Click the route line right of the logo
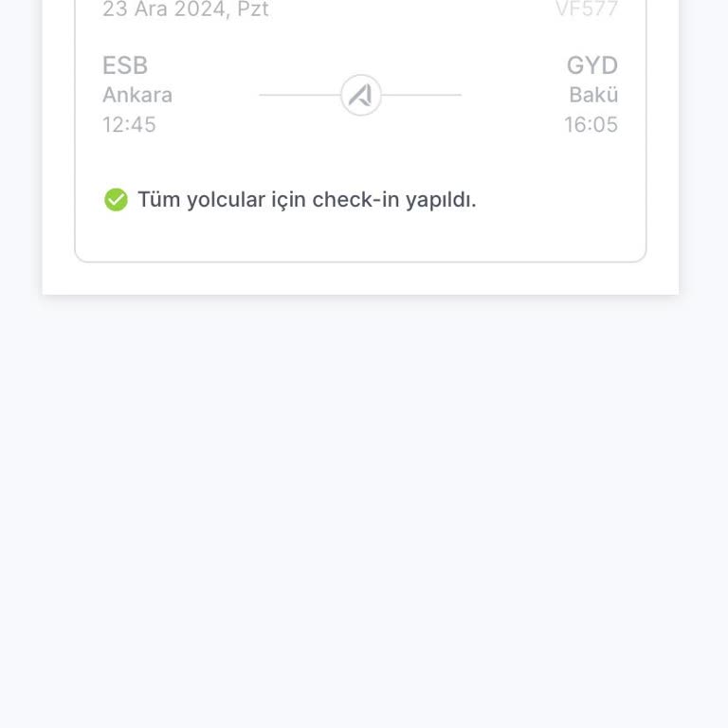This screenshot has width=728, height=728. 422,95
